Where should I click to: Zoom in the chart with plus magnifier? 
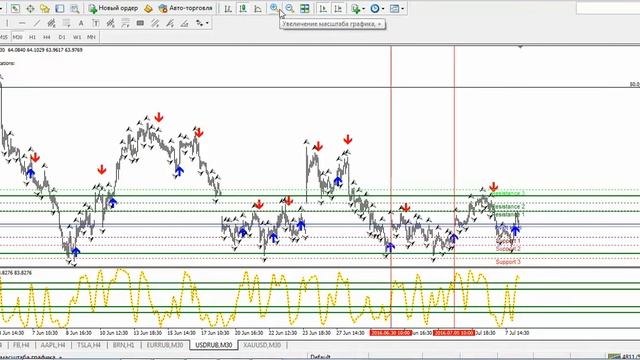coord(274,8)
